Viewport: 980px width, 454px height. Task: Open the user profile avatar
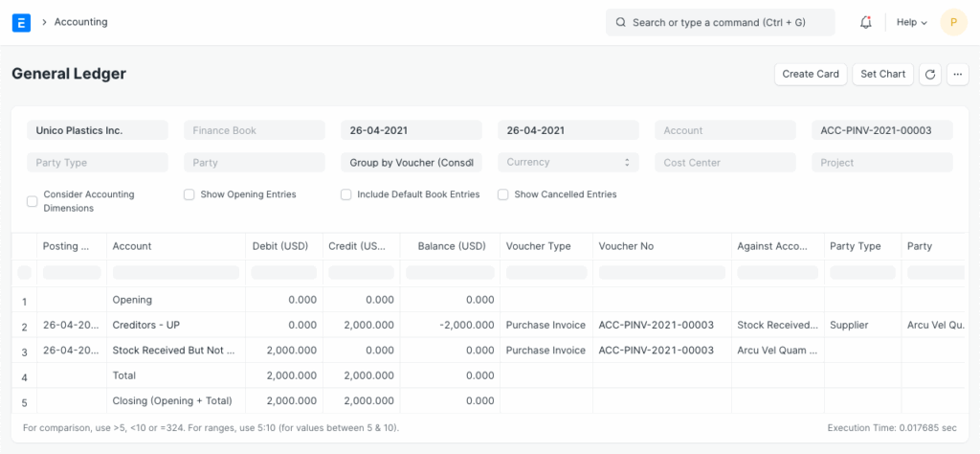953,22
